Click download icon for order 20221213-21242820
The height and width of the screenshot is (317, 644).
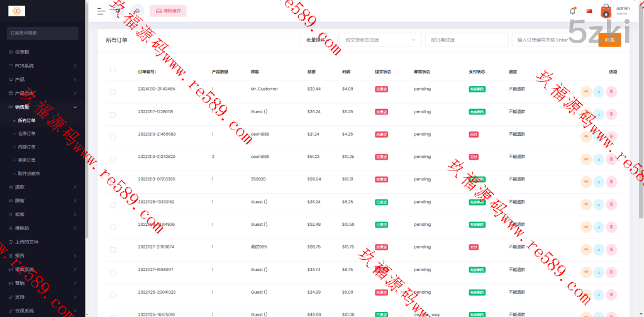(x=599, y=159)
